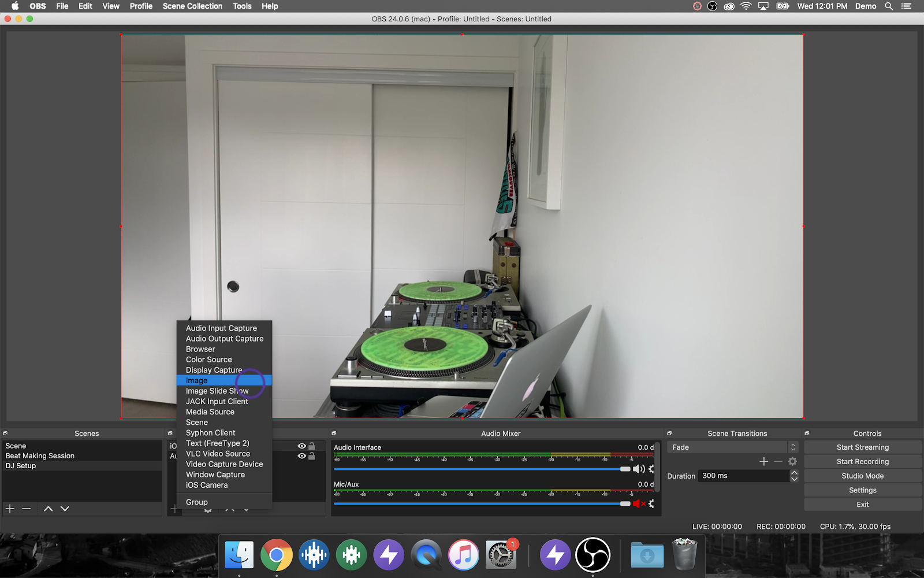
Task: Open the Scene Collection menu
Action: (192, 6)
